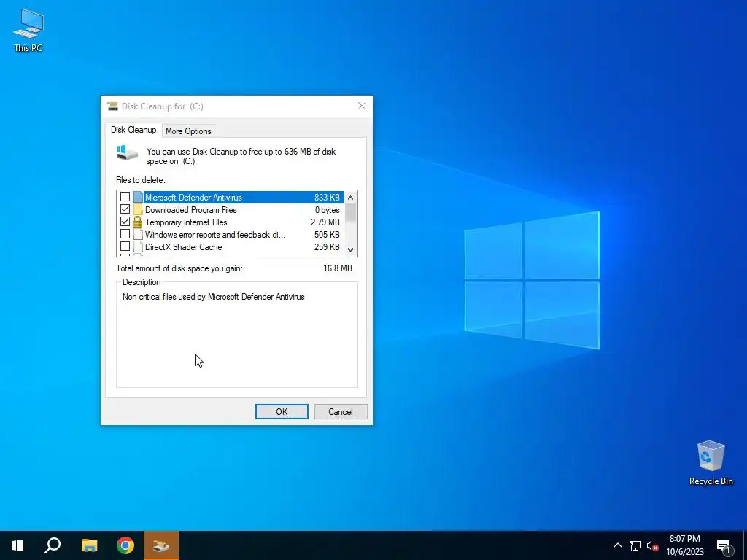Click the 505 KB size value
This screenshot has height=560, width=747.
point(327,234)
